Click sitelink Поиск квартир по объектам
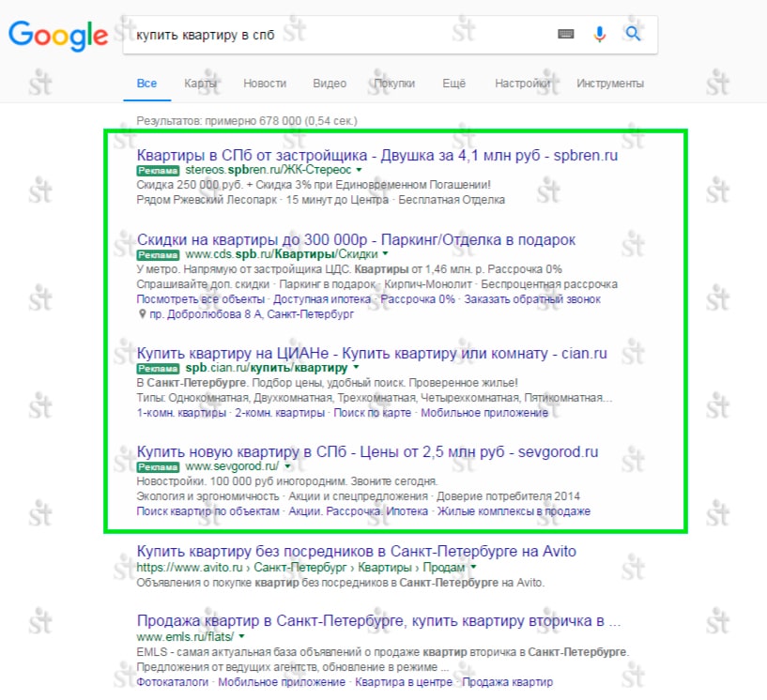This screenshot has height=700, width=767. [207, 511]
